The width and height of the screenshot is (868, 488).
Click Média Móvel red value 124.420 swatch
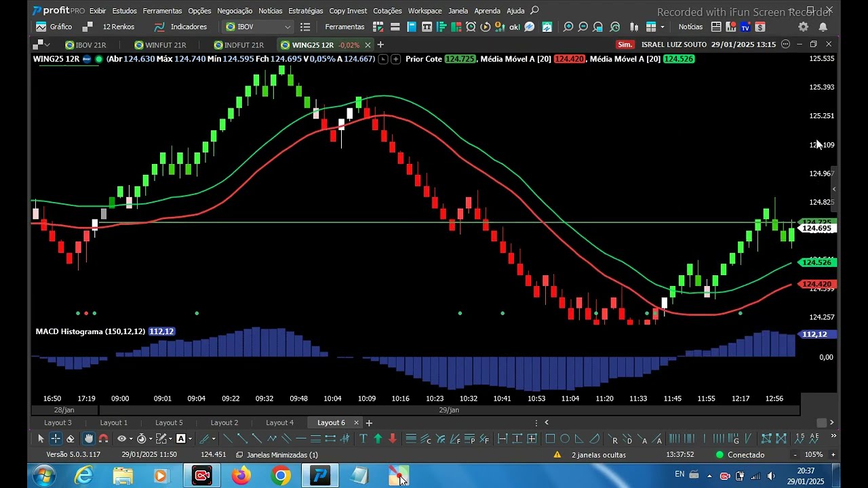click(x=569, y=59)
